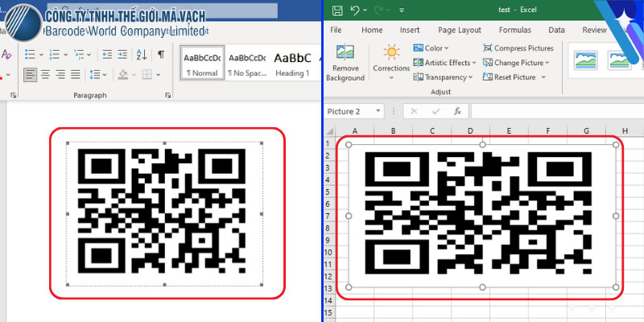The width and height of the screenshot is (644, 322).
Task: Toggle Center alignment in Word
Action: point(46,75)
